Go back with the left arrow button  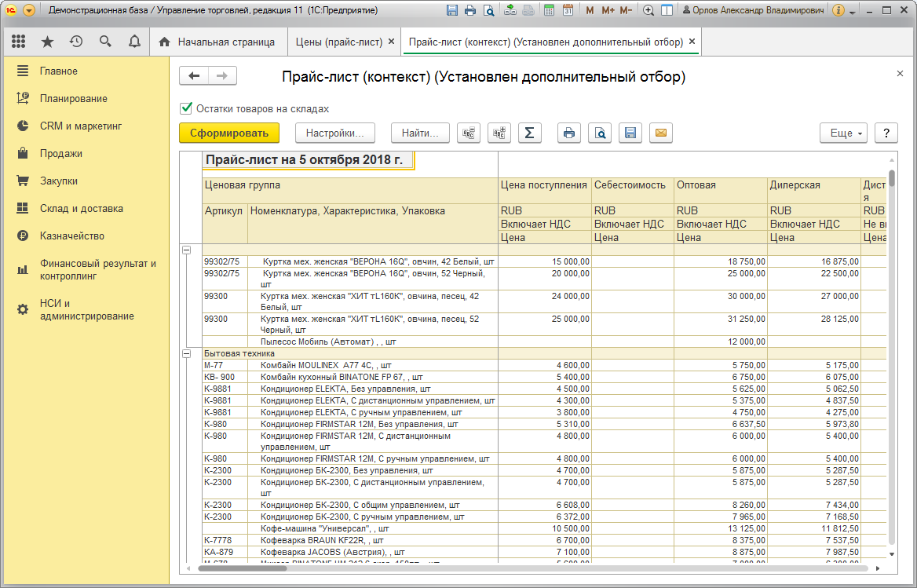pyautogui.click(x=194, y=76)
